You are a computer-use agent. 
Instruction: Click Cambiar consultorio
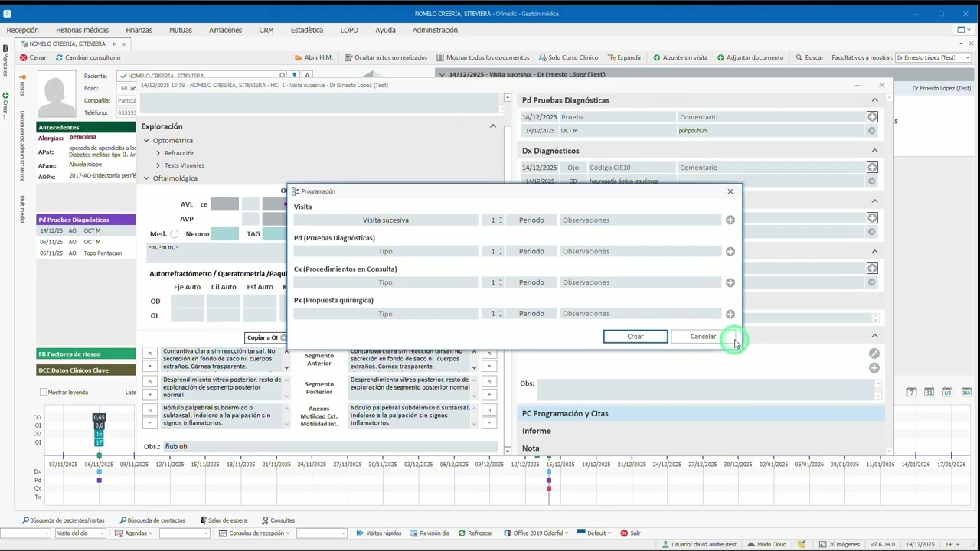[87, 57]
